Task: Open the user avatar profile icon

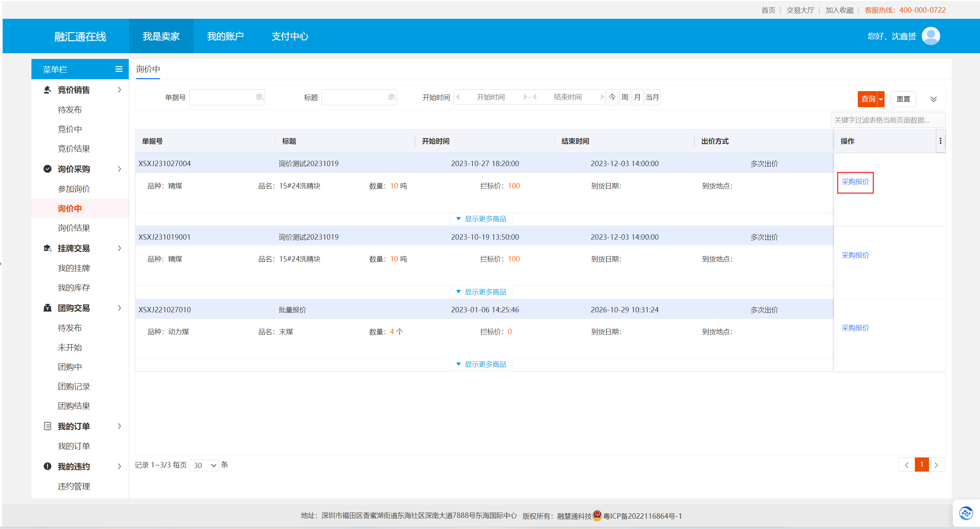Action: (x=931, y=36)
